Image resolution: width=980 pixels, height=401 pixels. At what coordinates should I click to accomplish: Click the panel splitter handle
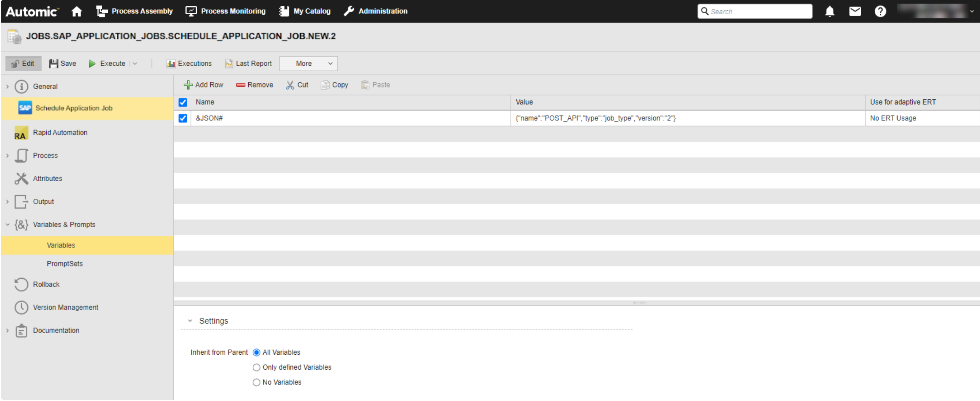point(639,303)
